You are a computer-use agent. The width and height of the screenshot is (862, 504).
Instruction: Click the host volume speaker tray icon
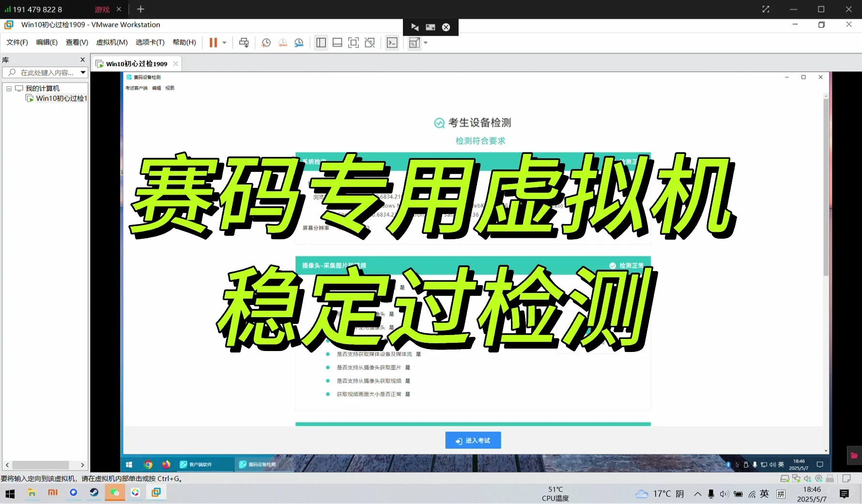pos(724,494)
